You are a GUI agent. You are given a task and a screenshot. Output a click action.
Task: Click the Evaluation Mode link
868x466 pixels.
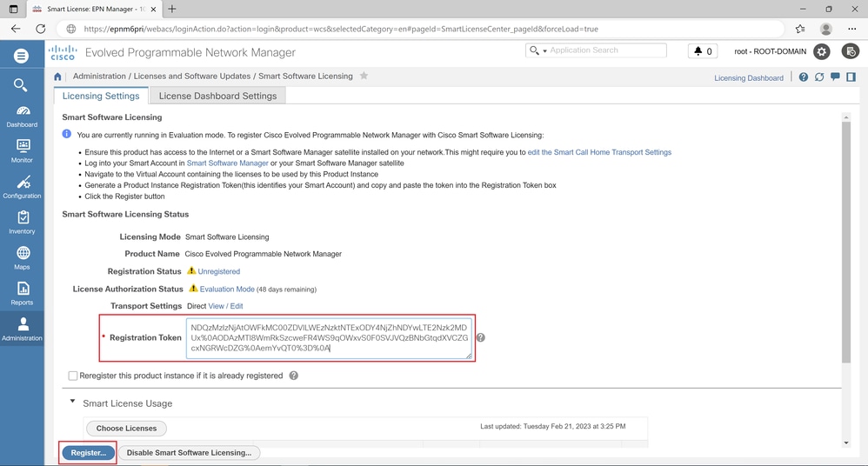tap(227, 290)
